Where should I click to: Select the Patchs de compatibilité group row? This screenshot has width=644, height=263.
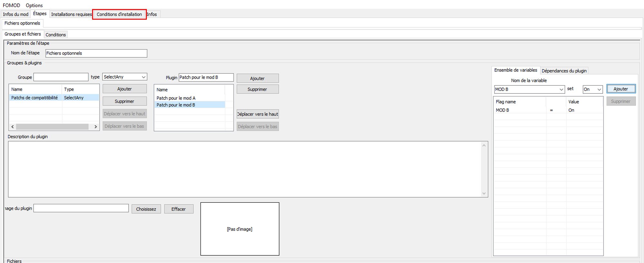(34, 98)
